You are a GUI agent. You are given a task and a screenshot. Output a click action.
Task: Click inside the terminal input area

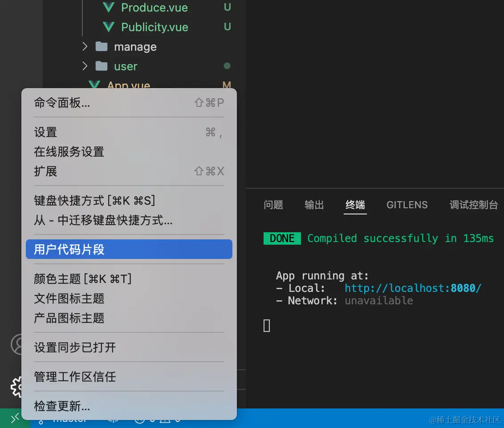point(312,325)
